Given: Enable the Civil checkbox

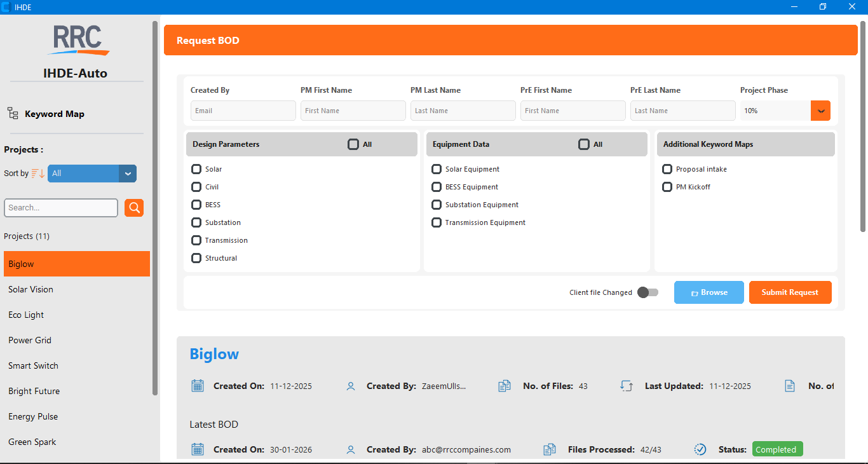Looking at the screenshot, I should coord(196,187).
